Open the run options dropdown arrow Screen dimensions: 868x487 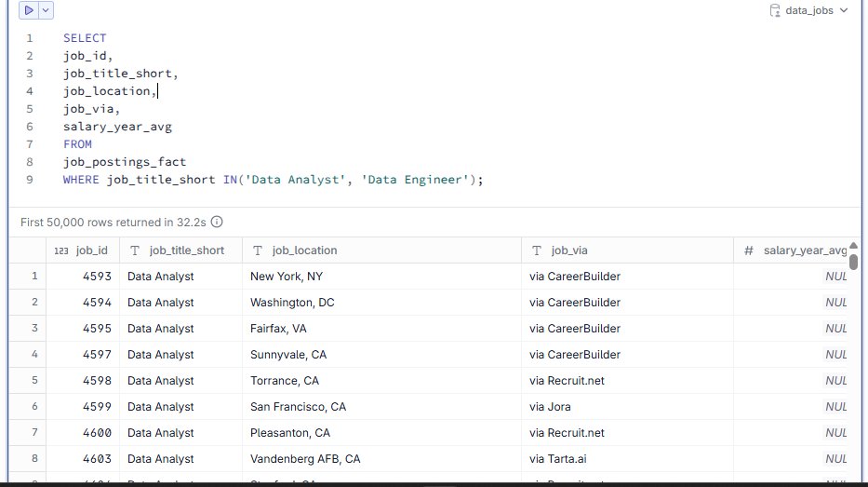pos(46,10)
